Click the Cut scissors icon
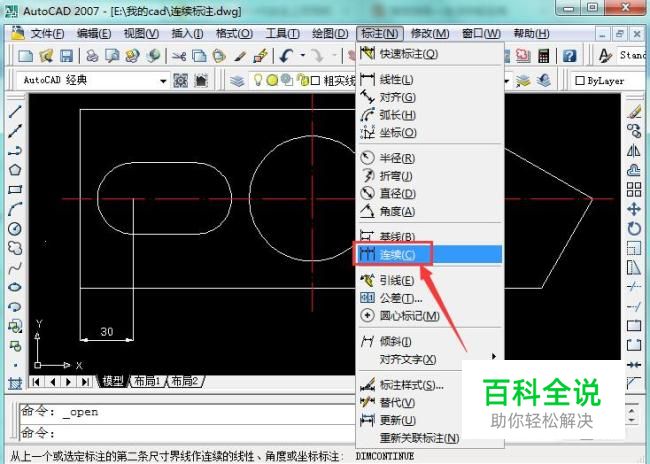The image size is (650, 464). tap(179, 56)
